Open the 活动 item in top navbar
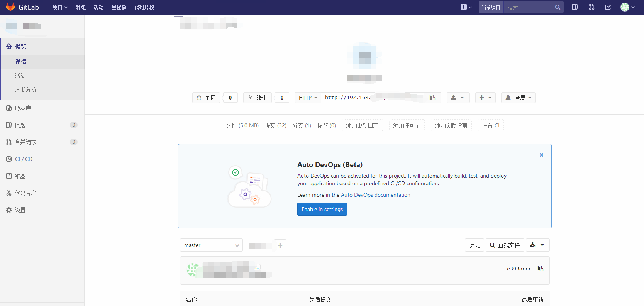This screenshot has height=306, width=644. [98, 7]
